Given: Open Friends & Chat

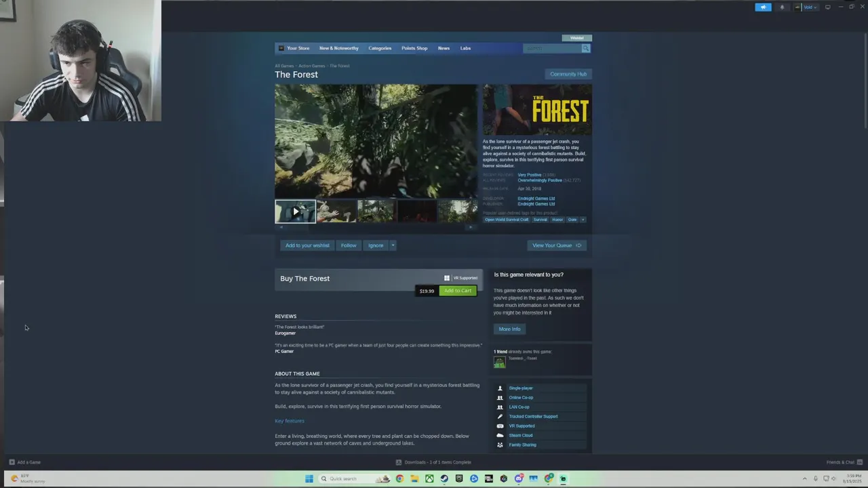Looking at the screenshot, I should (x=844, y=462).
